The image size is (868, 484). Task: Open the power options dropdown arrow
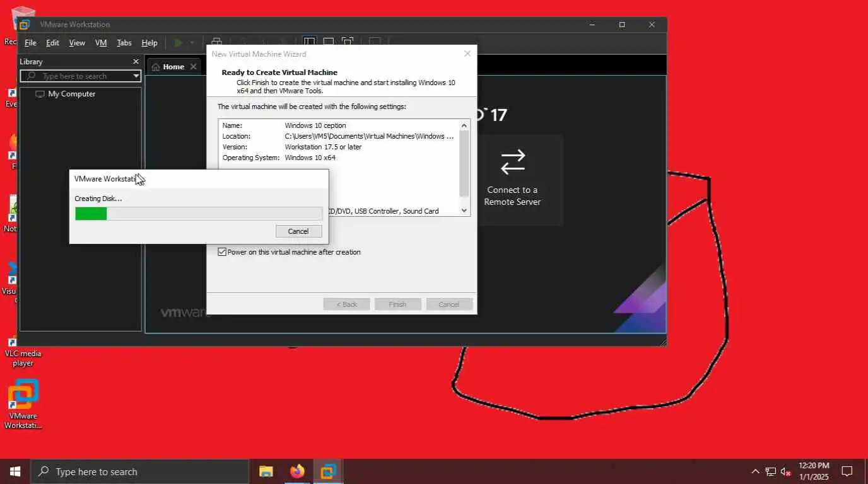[192, 43]
